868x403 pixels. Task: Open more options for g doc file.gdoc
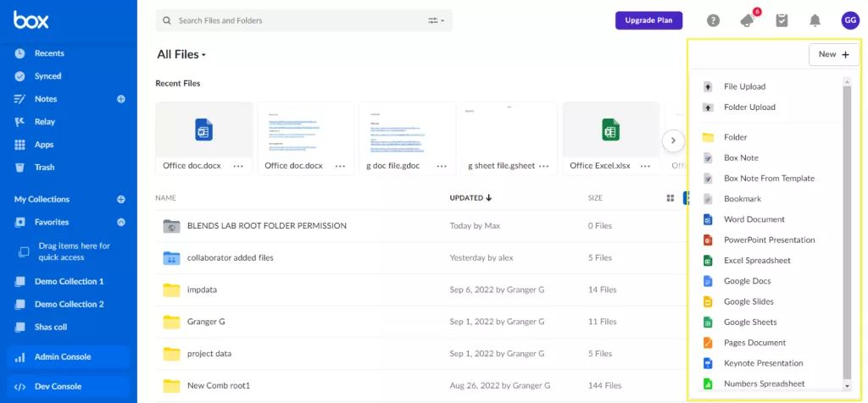(x=442, y=166)
